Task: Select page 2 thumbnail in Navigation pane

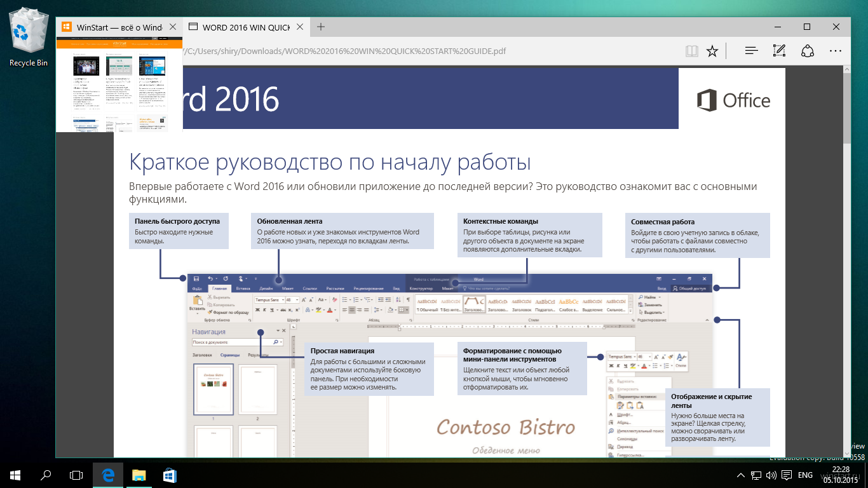Action: [257, 389]
